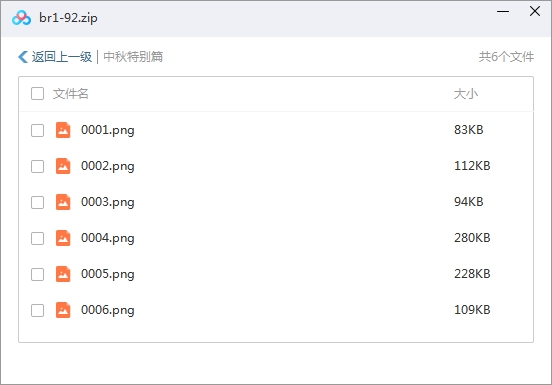
Task: Minimize the br1-92.zip window
Action: (x=503, y=12)
